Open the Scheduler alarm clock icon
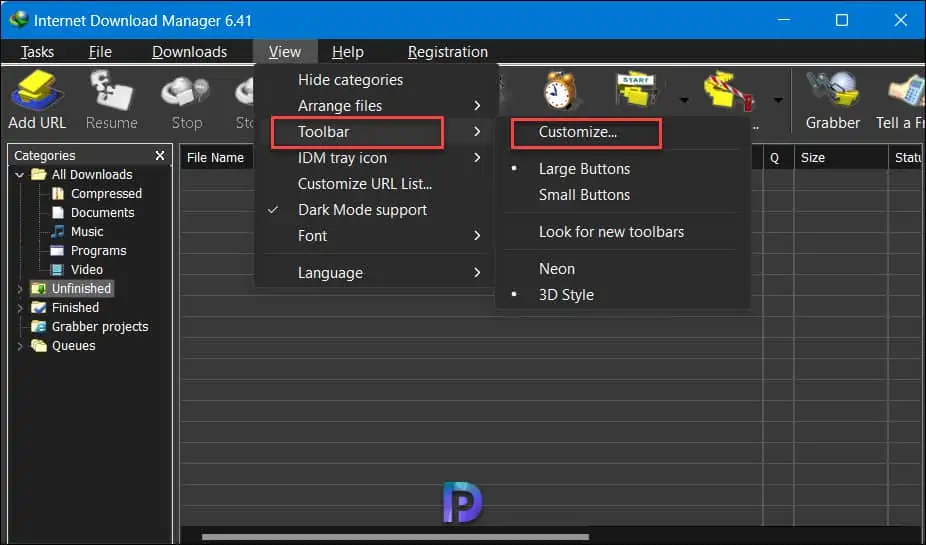The image size is (926, 545). (x=559, y=92)
